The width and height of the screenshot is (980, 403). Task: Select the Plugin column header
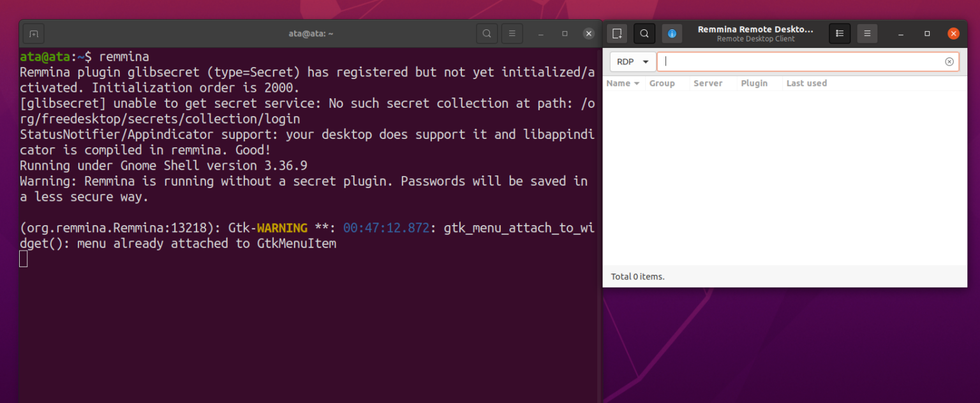click(x=754, y=83)
